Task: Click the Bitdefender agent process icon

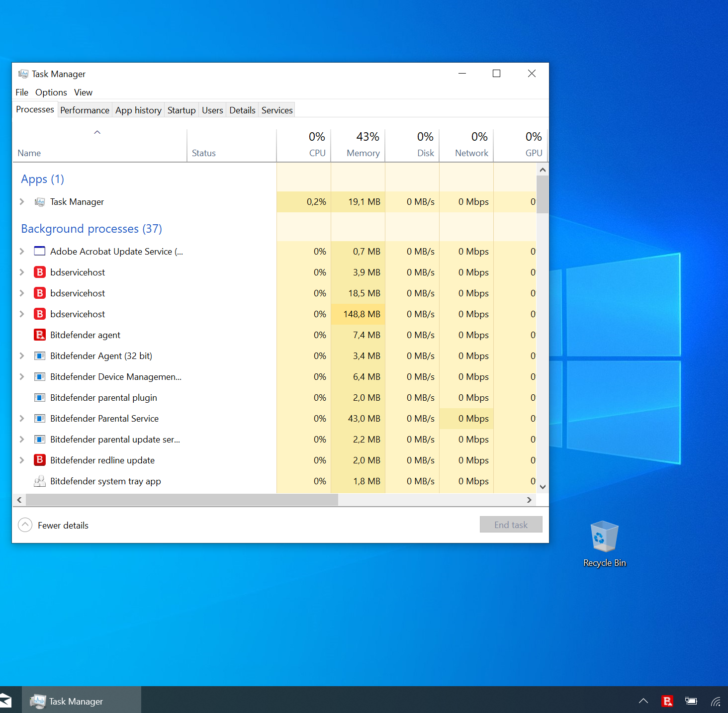Action: click(40, 335)
